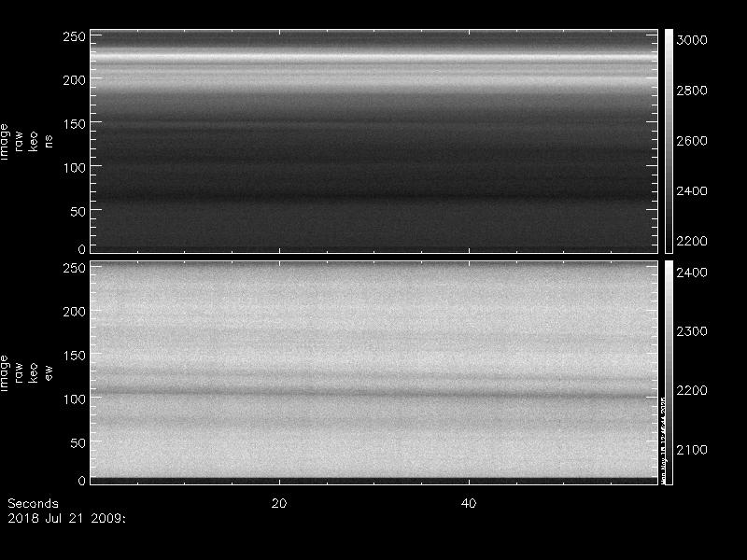Click the 50 tick label of ns keogram
Image resolution: width=747 pixels, height=560 pixels.
point(78,212)
